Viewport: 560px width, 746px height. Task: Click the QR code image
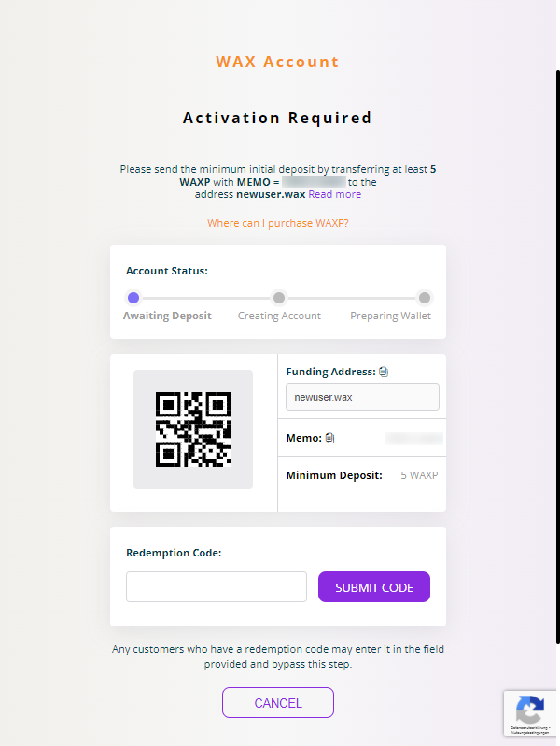click(193, 429)
